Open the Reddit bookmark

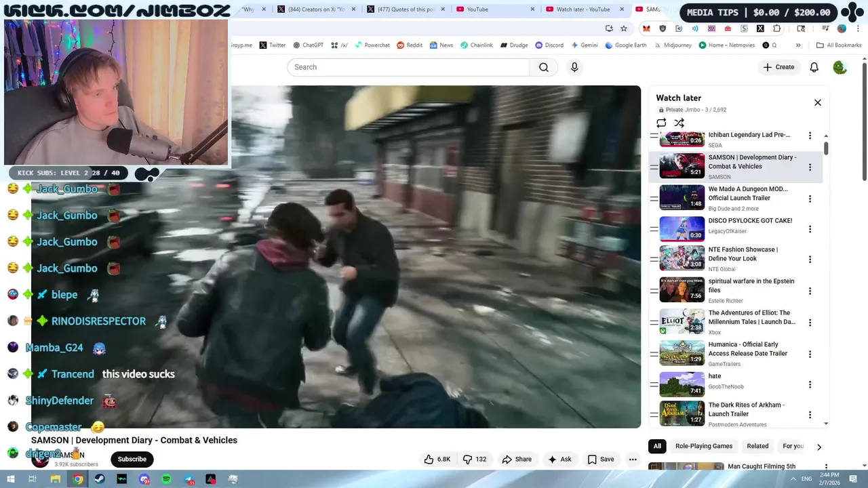tap(410, 45)
